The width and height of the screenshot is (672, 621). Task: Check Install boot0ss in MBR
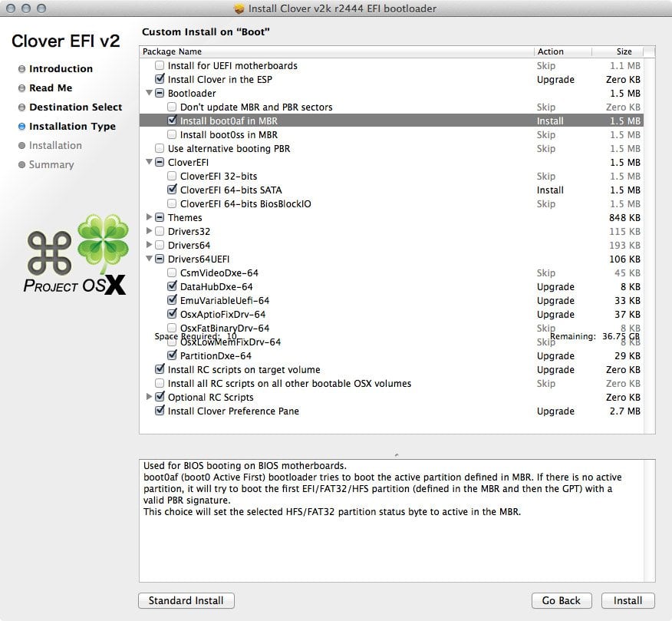[172, 134]
